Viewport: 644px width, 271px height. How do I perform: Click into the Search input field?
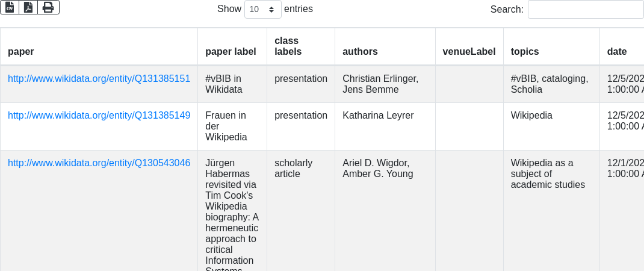[585, 10]
